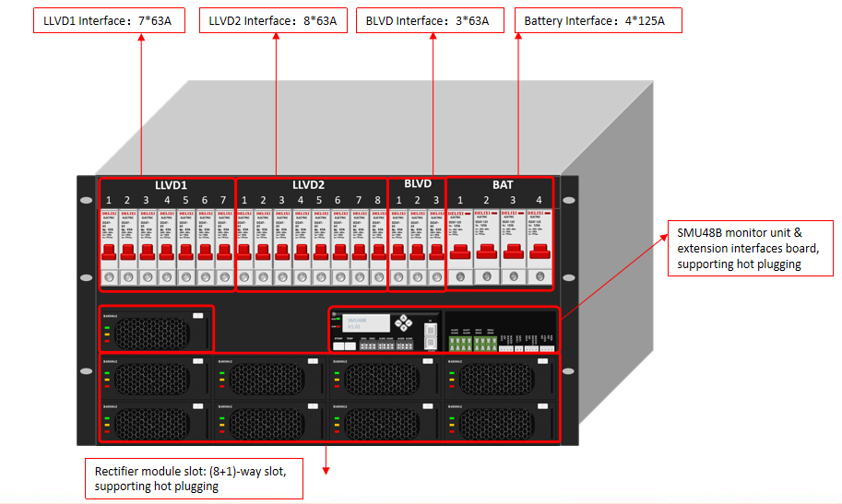The width and height of the screenshot is (842, 504).
Task: Toggle BLVD breaker number 2 red switch
Action: [417, 251]
